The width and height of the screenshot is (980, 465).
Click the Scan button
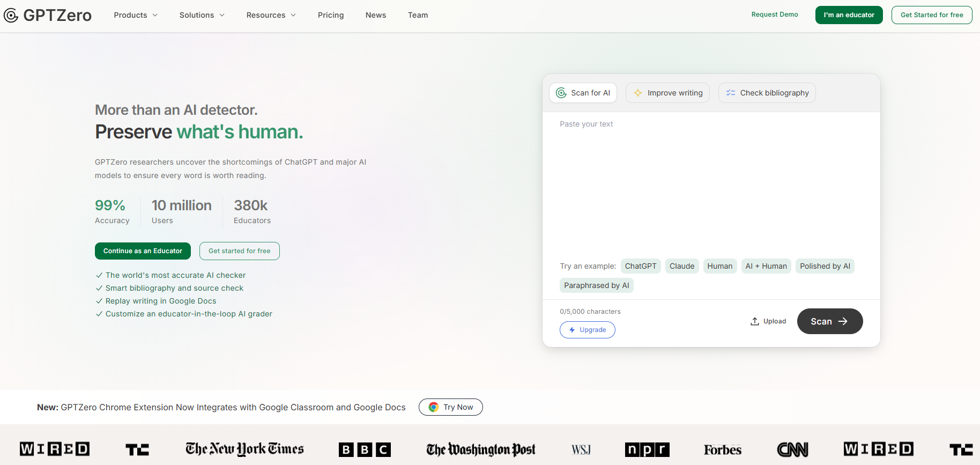click(x=830, y=321)
